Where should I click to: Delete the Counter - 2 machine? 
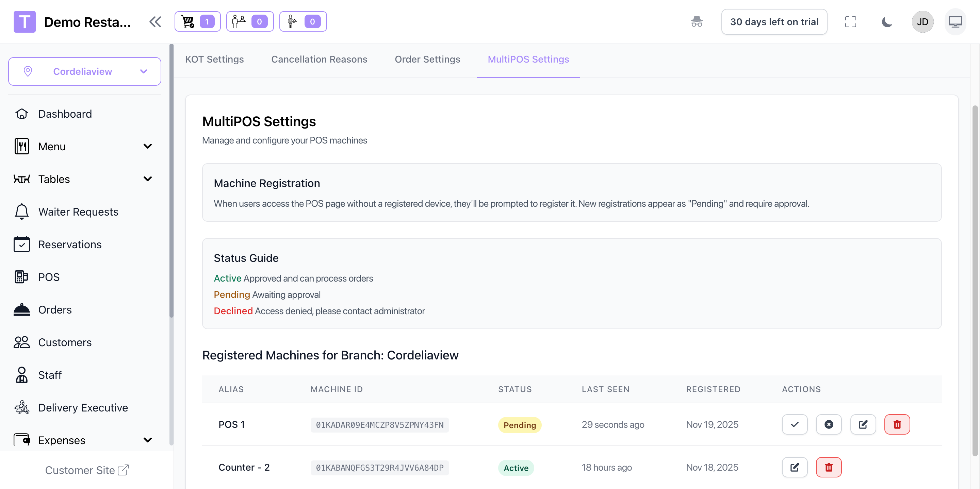pyautogui.click(x=829, y=467)
